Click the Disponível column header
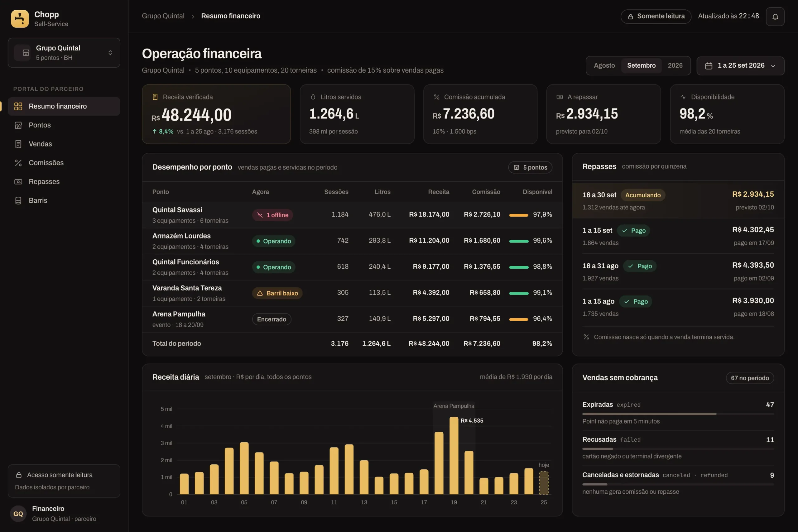This screenshot has width=798, height=532. pyautogui.click(x=537, y=192)
